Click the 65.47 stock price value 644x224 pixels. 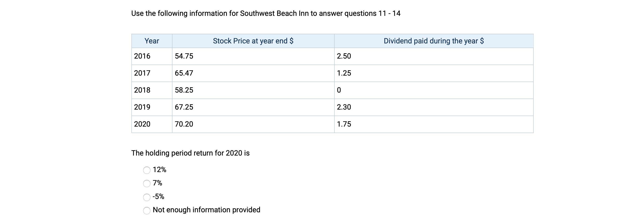[184, 73]
